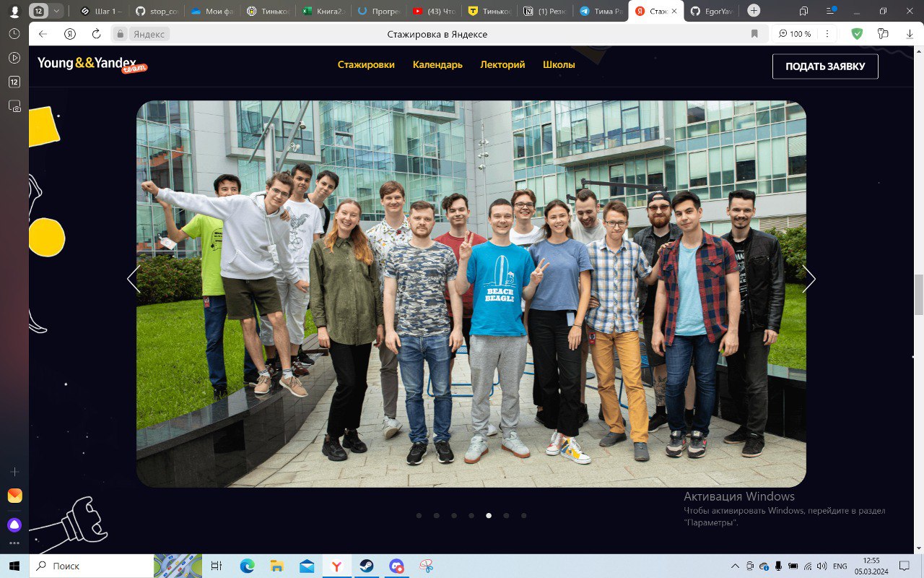This screenshot has width=924, height=578.
Task: Open the green Protect shield icon
Action: (x=857, y=33)
